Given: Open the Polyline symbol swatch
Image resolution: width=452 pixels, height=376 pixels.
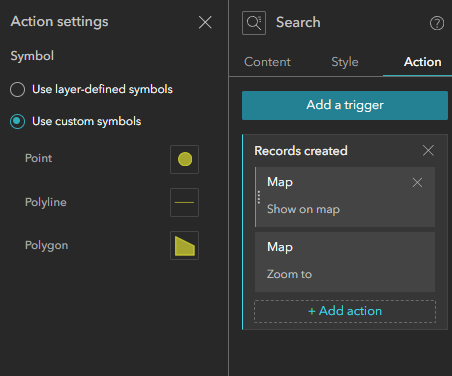Looking at the screenshot, I should [x=184, y=202].
